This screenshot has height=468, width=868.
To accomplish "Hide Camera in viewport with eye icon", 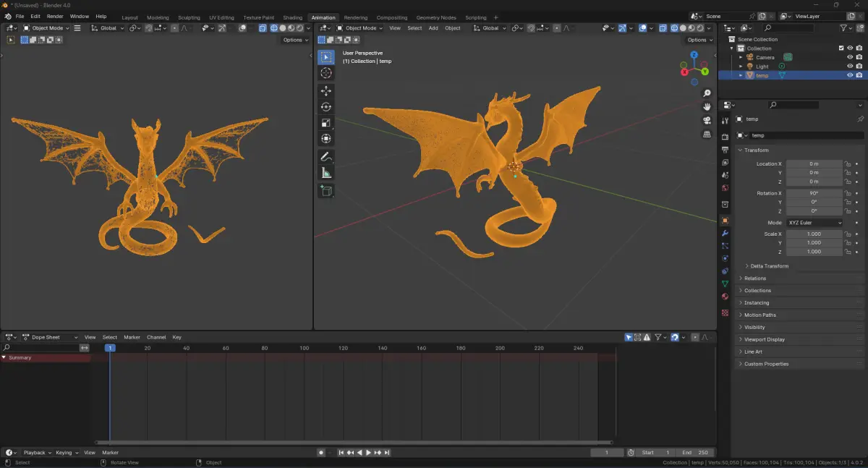I will click(x=850, y=57).
